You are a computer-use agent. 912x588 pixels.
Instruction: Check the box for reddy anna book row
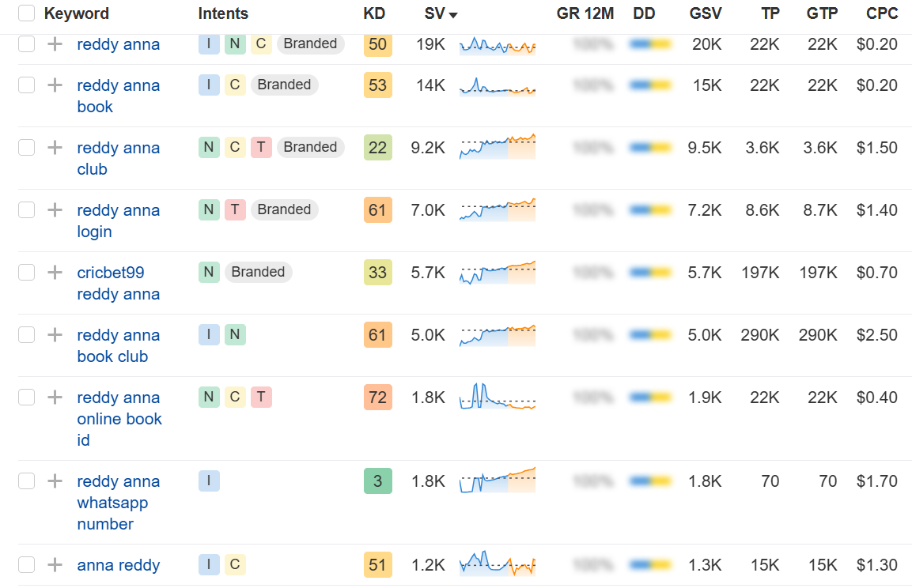26,85
